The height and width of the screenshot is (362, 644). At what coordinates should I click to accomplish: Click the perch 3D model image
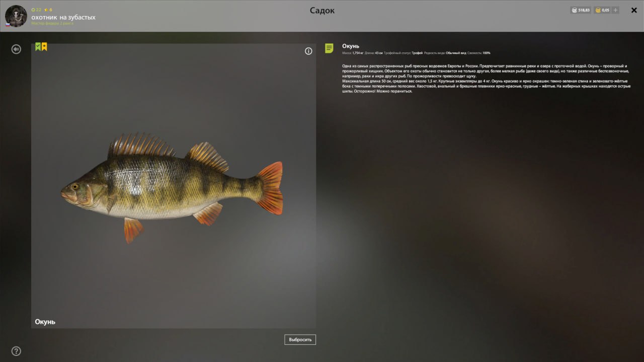tap(172, 187)
